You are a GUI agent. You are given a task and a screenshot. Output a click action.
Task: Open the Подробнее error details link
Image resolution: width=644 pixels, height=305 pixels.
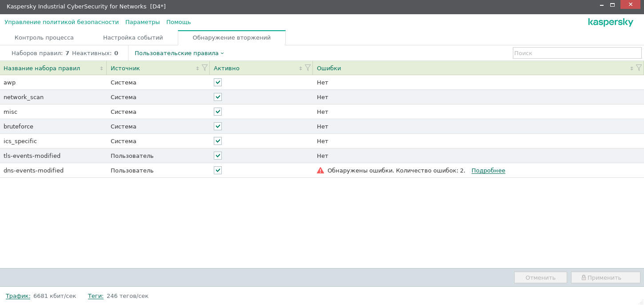click(488, 170)
